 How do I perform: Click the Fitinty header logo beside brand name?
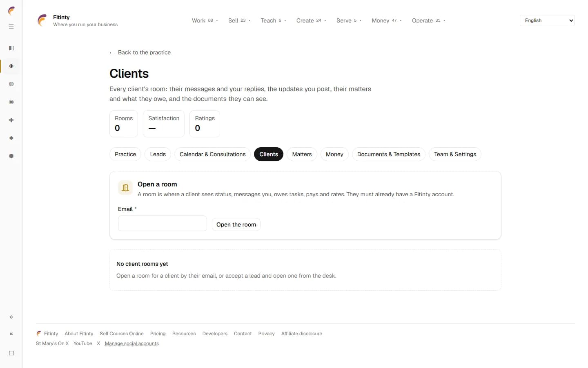(42, 20)
